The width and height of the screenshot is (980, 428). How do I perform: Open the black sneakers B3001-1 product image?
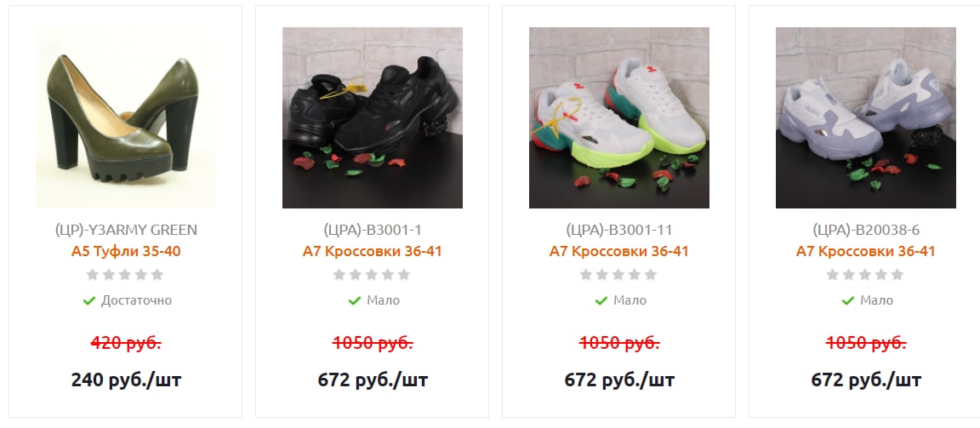373,117
